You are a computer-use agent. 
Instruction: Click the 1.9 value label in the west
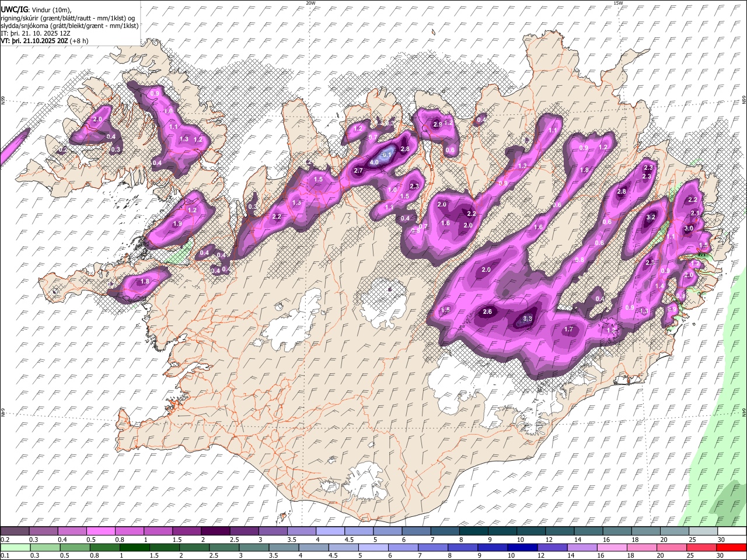pyautogui.click(x=177, y=224)
